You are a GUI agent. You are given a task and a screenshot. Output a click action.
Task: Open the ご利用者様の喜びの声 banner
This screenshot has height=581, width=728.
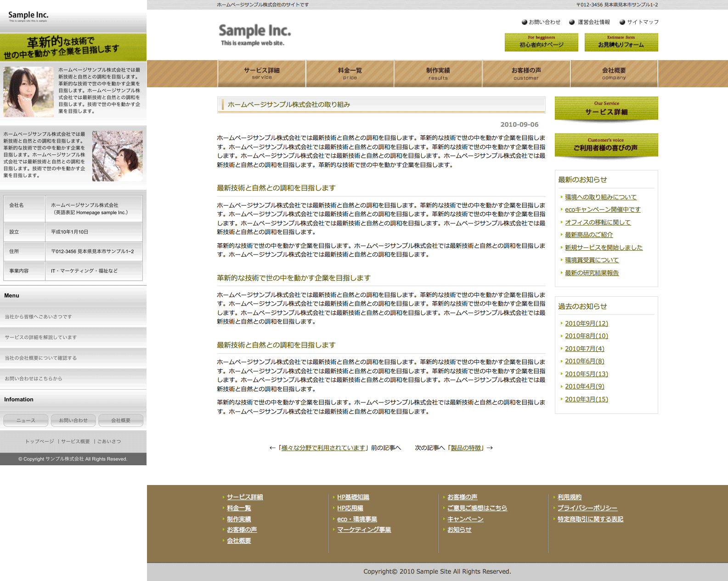tap(606, 145)
